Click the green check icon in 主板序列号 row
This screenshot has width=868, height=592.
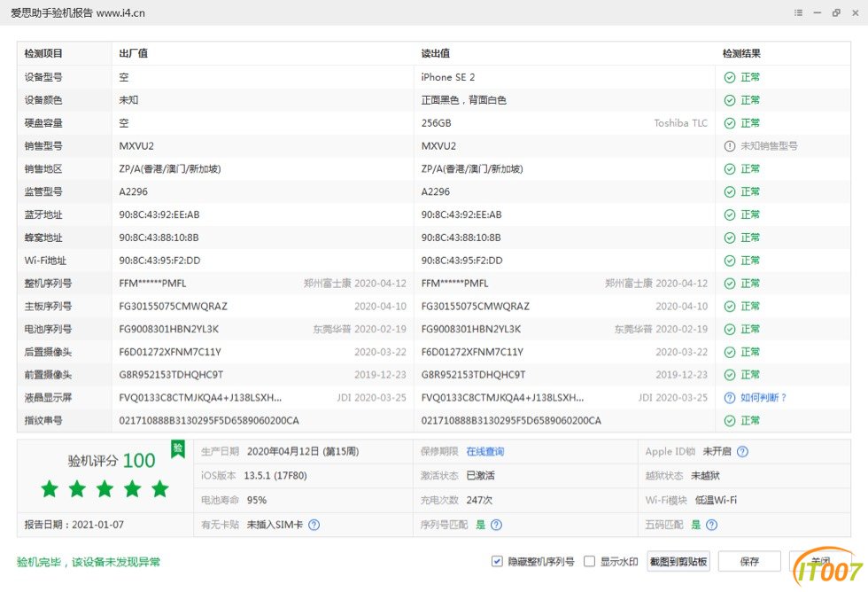(730, 307)
